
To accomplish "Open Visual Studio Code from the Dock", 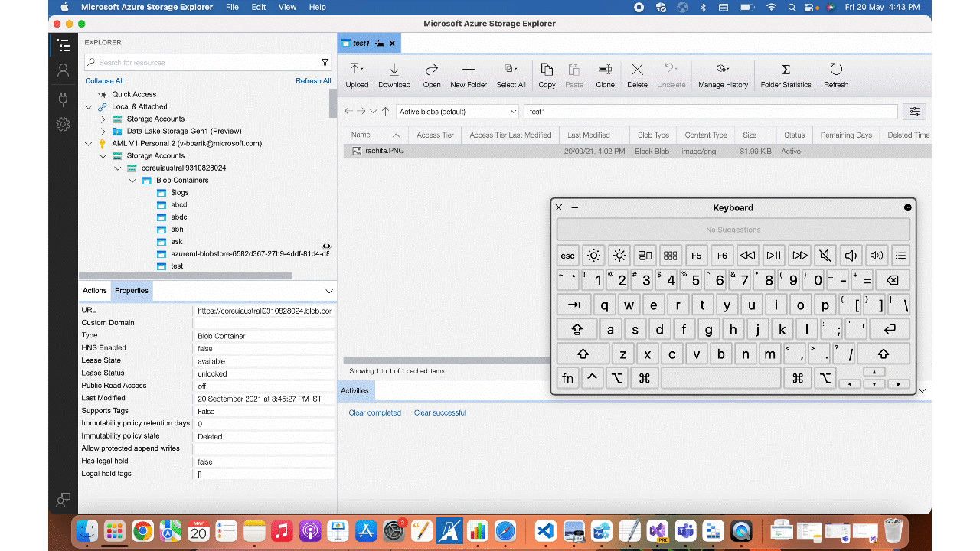I will click(x=545, y=530).
